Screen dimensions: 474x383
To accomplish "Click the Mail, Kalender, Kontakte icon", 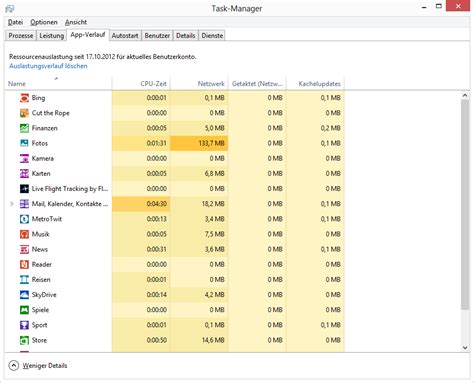I will coord(24,204).
